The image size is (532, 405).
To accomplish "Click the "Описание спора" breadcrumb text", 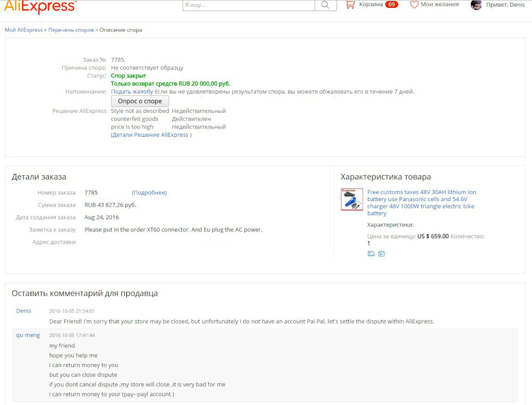I will point(121,30).
